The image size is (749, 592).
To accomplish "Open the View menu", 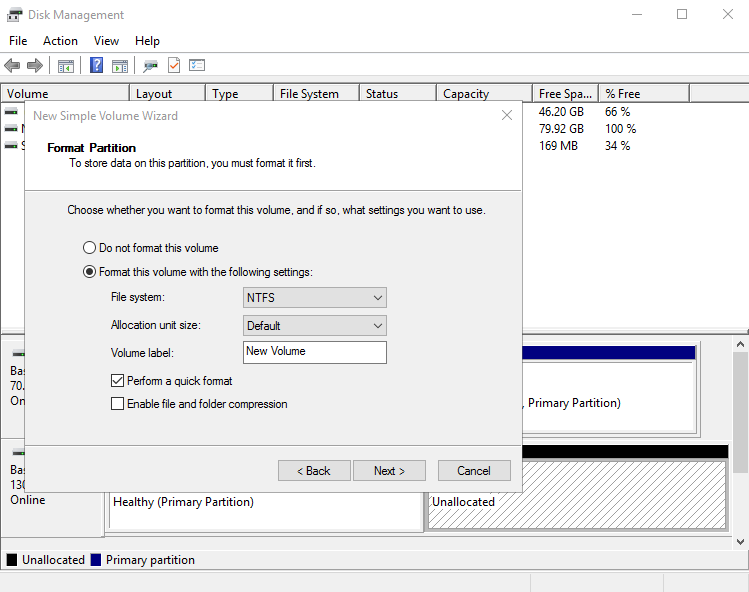I will (106, 41).
